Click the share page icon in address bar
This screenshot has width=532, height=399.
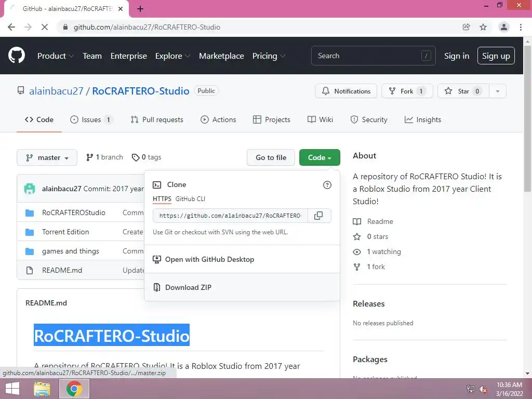click(x=466, y=27)
